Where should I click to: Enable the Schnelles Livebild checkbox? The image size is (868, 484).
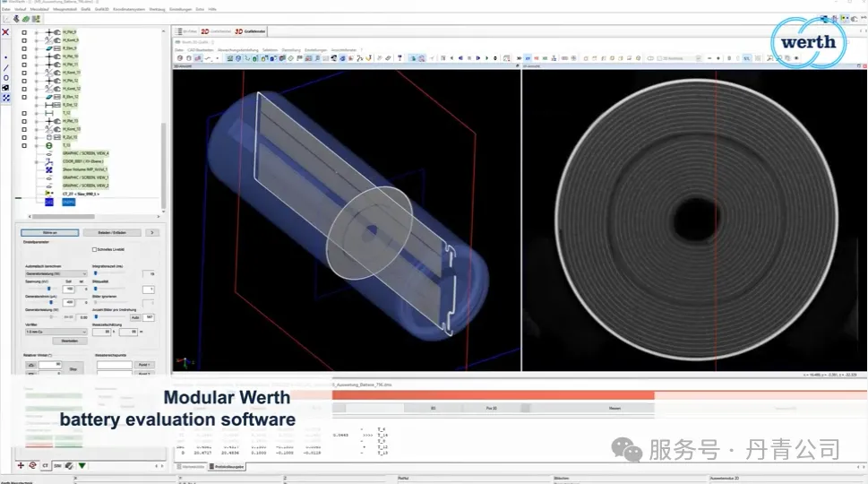coord(96,250)
